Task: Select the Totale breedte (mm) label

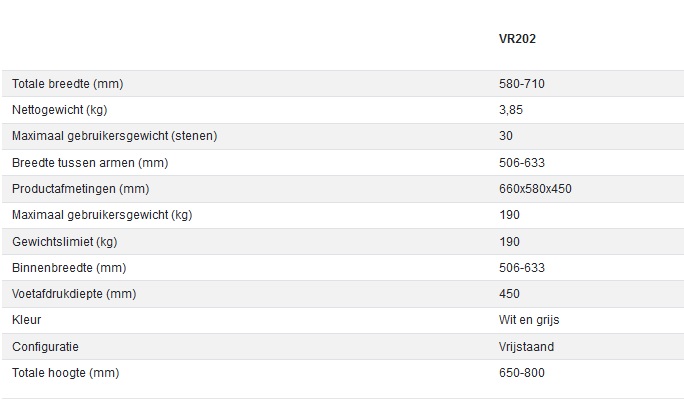Action: click(68, 84)
